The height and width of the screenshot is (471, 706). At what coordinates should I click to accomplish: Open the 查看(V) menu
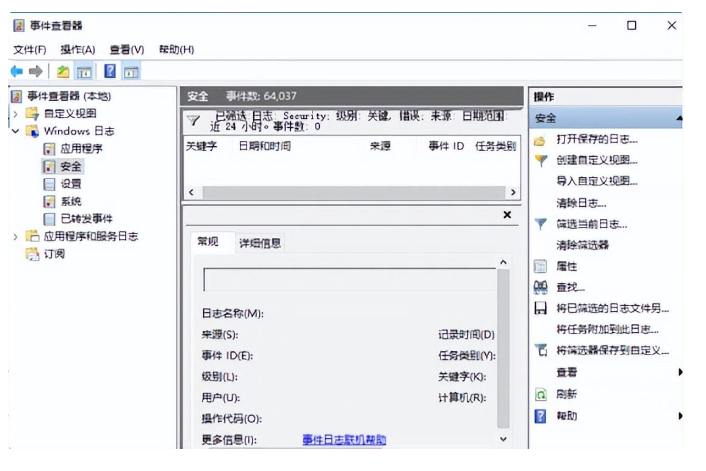click(127, 50)
